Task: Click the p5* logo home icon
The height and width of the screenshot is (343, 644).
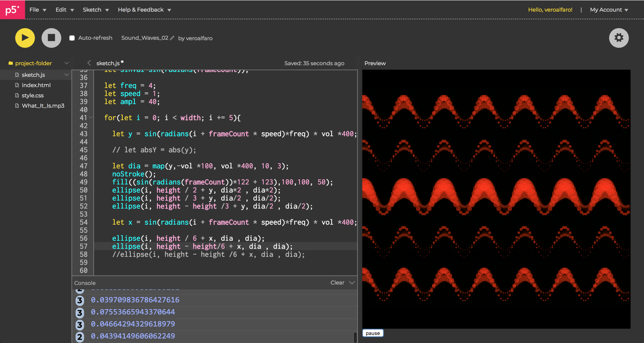Action: (x=12, y=10)
